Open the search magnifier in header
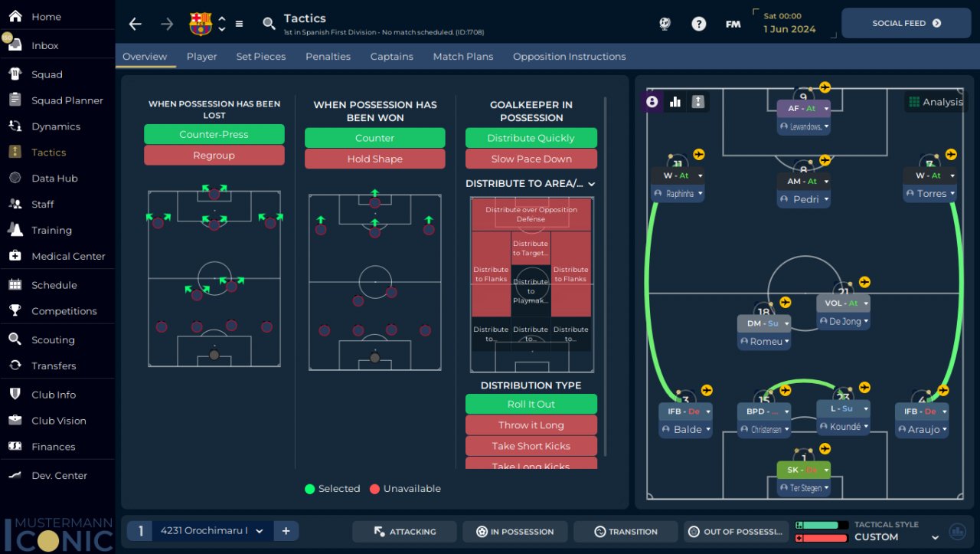The image size is (980, 554). [x=269, y=24]
